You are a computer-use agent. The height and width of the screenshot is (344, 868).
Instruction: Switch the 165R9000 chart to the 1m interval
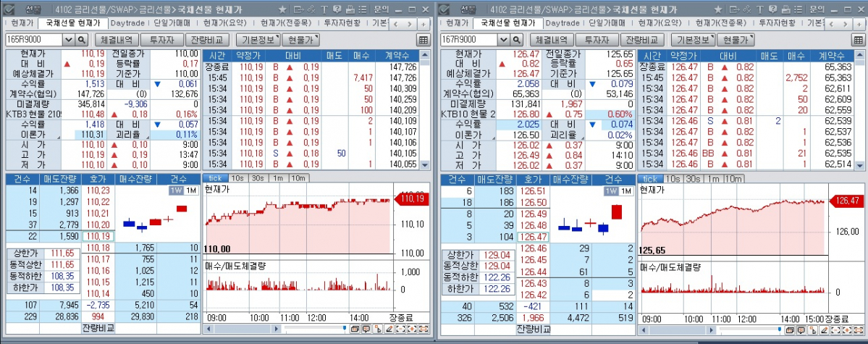(x=278, y=178)
